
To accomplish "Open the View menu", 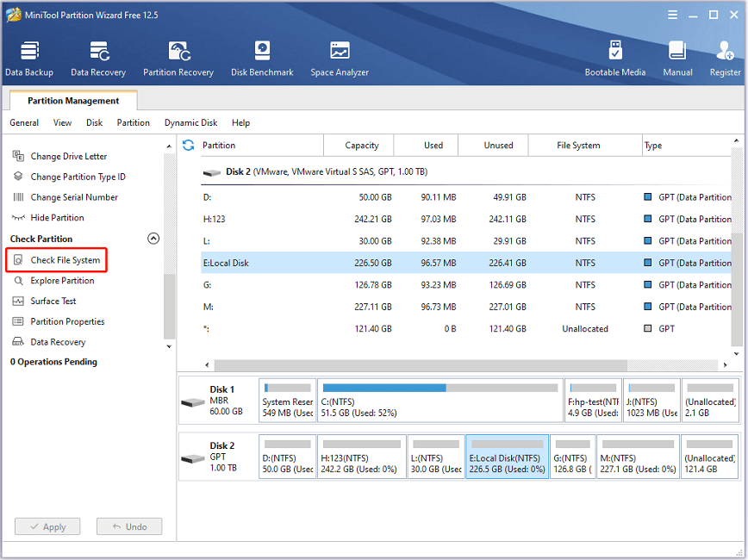I will [63, 122].
